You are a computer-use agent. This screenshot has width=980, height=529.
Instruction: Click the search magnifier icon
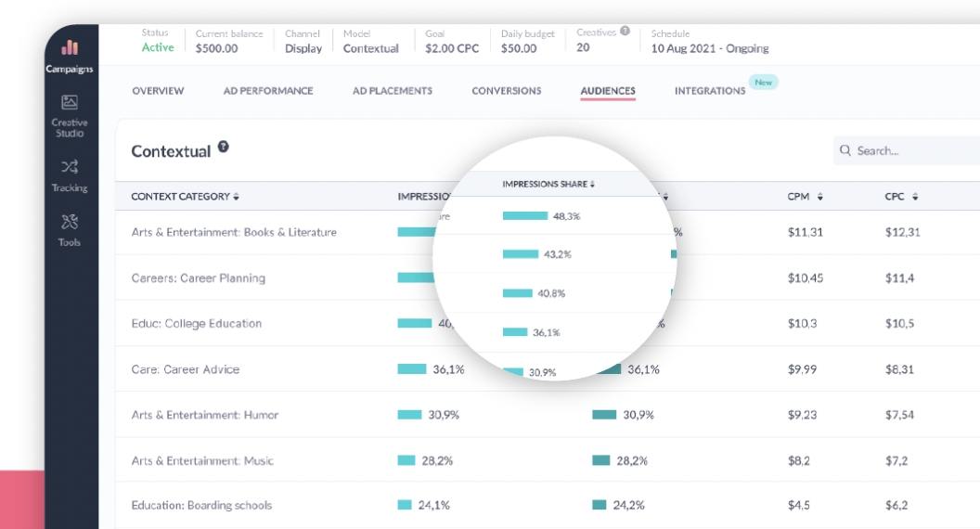tap(845, 150)
